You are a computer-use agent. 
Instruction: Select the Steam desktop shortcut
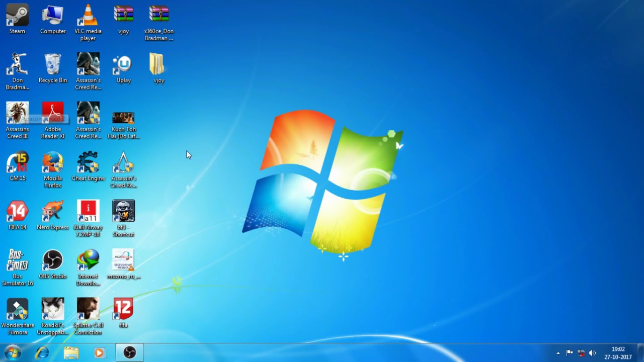17,19
